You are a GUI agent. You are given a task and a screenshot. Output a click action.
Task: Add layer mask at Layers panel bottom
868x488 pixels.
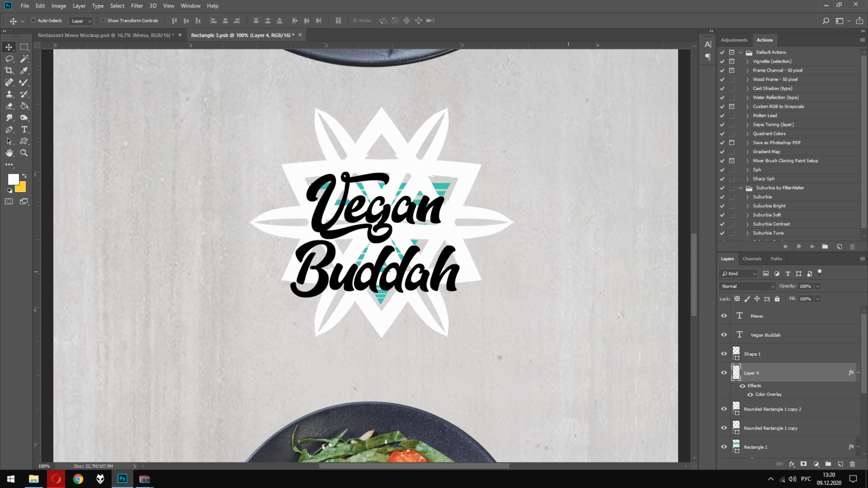coord(803,464)
